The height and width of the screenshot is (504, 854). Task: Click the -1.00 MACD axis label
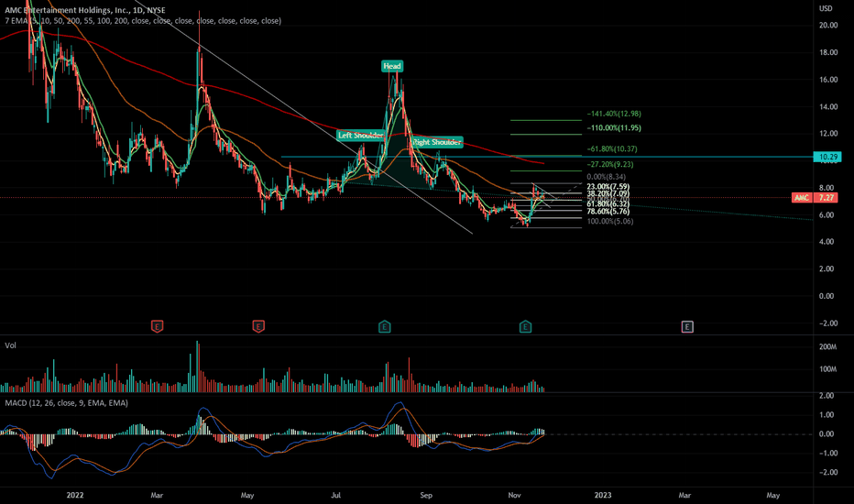(x=827, y=454)
